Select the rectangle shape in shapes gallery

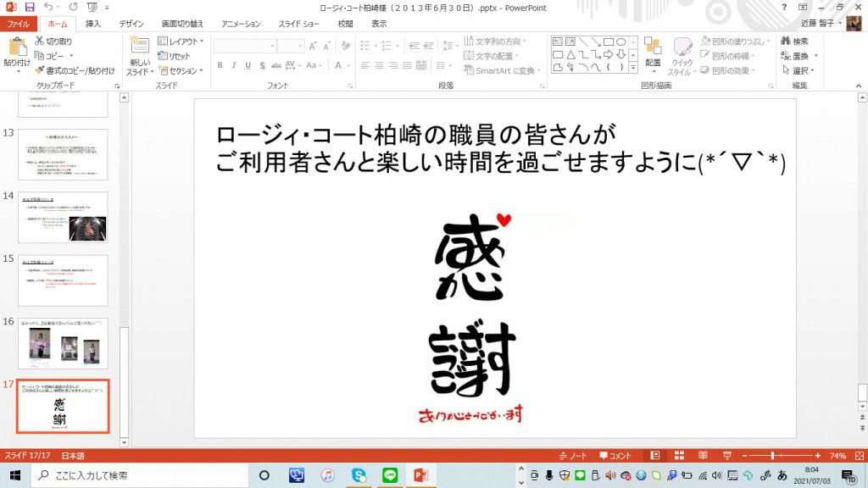[607, 42]
